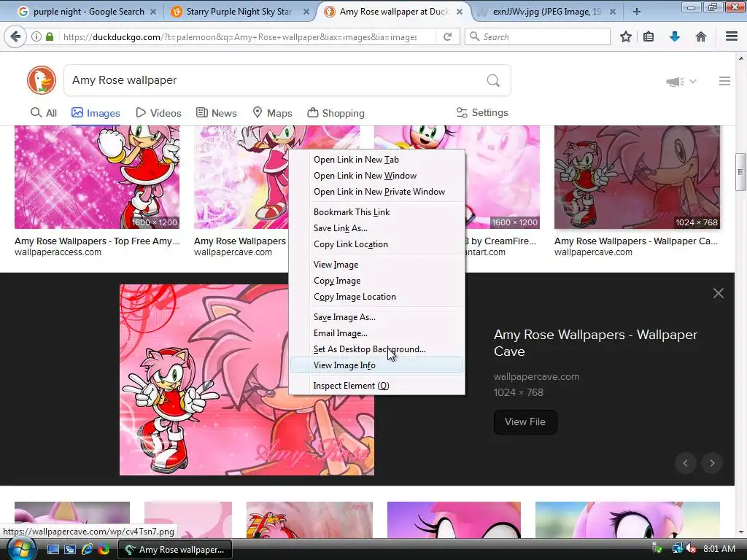This screenshot has width=747, height=560.
Task: Click the toolbar Search box
Action: click(538, 36)
